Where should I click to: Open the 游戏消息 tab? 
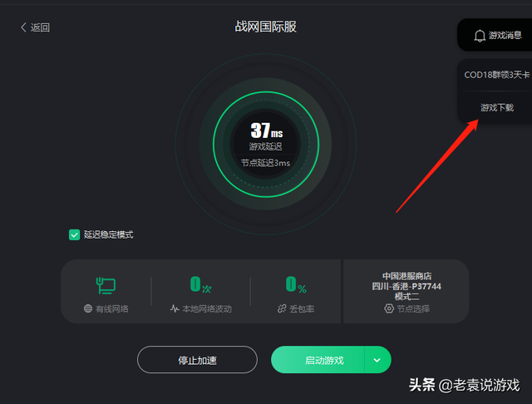tap(497, 35)
